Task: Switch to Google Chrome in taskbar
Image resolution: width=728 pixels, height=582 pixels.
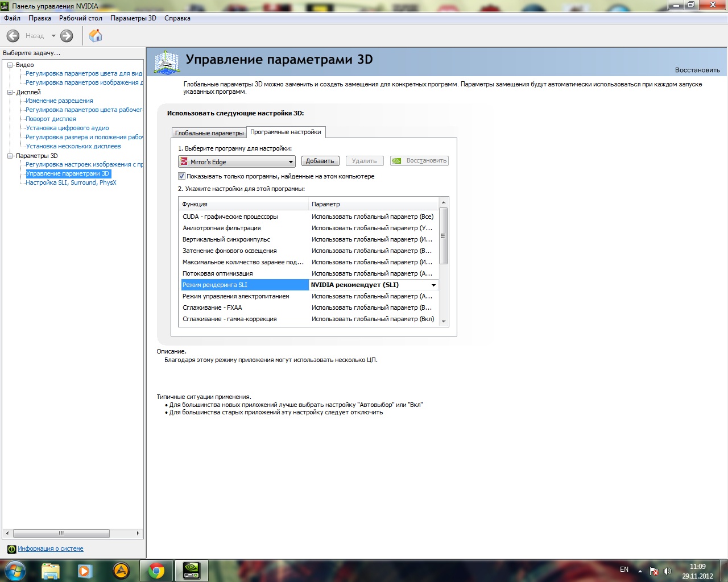Action: click(156, 571)
